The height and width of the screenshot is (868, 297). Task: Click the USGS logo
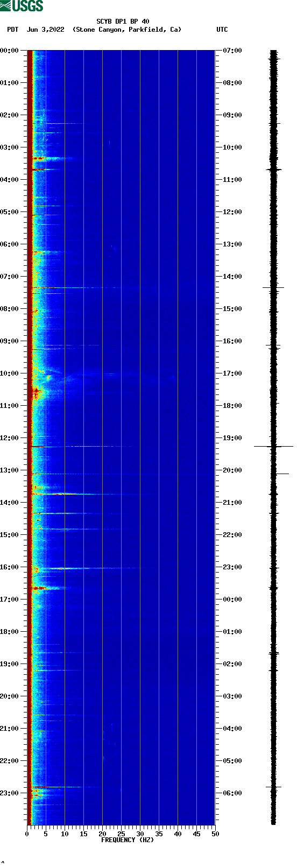(22, 6)
